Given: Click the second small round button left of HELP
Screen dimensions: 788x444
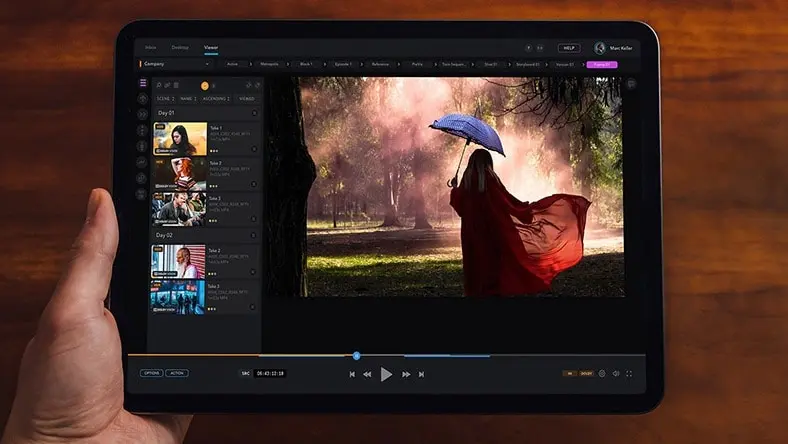Looking at the screenshot, I should tap(540, 48).
